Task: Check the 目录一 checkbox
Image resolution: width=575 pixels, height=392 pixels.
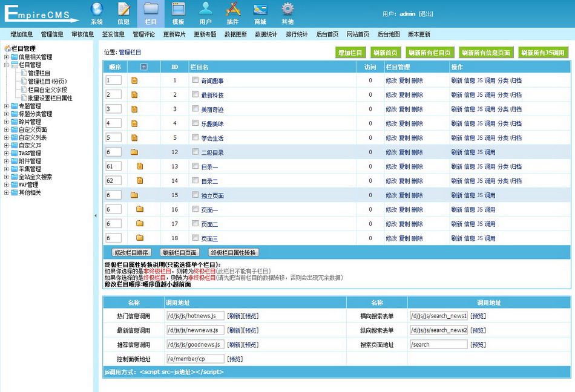Action: coord(195,166)
